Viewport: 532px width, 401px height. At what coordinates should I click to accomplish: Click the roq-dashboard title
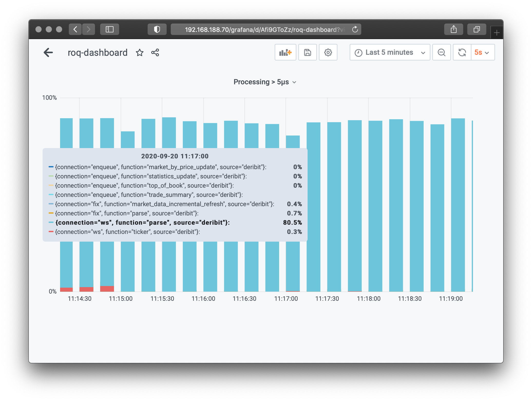98,52
